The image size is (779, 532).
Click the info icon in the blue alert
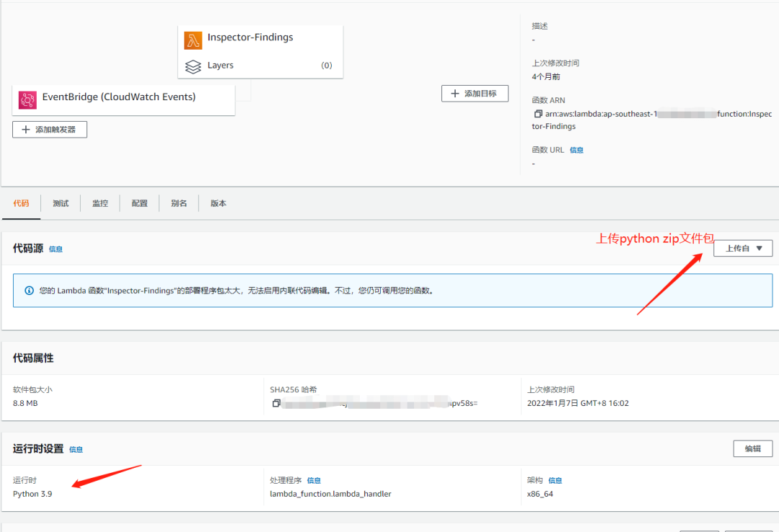coord(29,291)
